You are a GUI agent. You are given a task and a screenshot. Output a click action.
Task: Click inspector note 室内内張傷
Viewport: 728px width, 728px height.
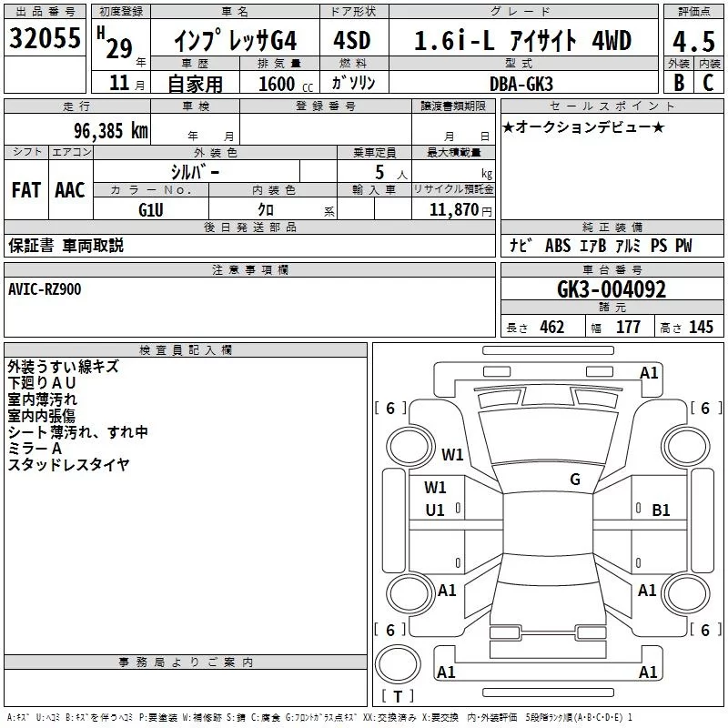[41, 416]
